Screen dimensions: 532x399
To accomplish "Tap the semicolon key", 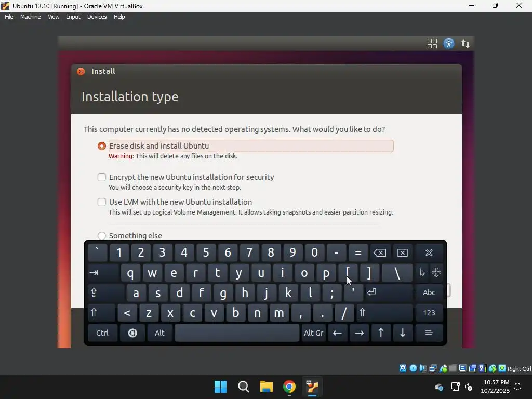I will [332, 293].
